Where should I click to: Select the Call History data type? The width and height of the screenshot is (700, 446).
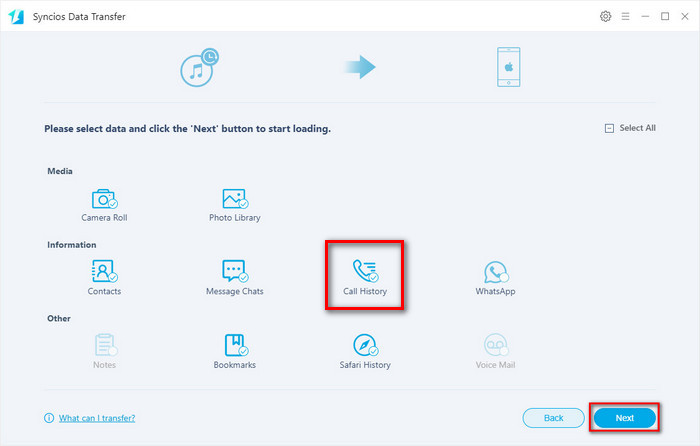(365, 278)
